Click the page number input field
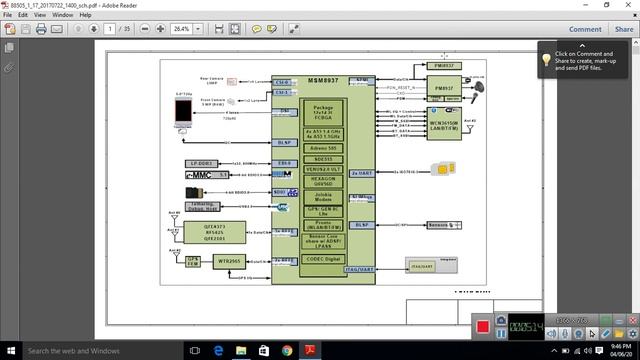 (x=109, y=29)
